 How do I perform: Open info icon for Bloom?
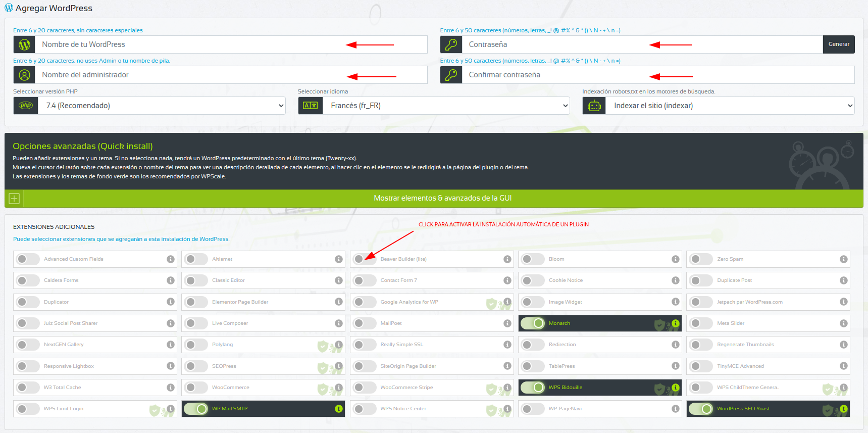(676, 259)
